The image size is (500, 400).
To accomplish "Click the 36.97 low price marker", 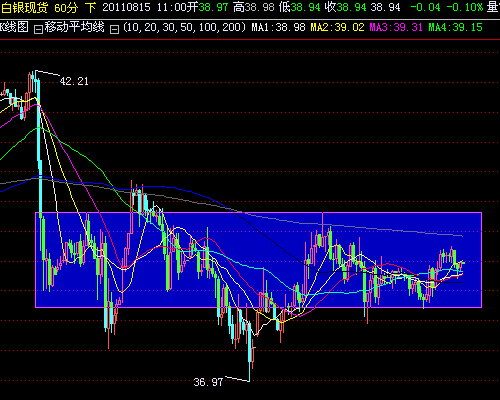I will click(208, 382).
